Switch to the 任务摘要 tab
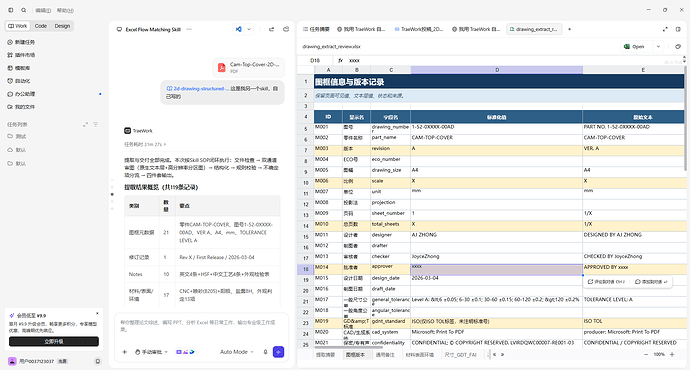The height and width of the screenshot is (370, 690). 316,29
